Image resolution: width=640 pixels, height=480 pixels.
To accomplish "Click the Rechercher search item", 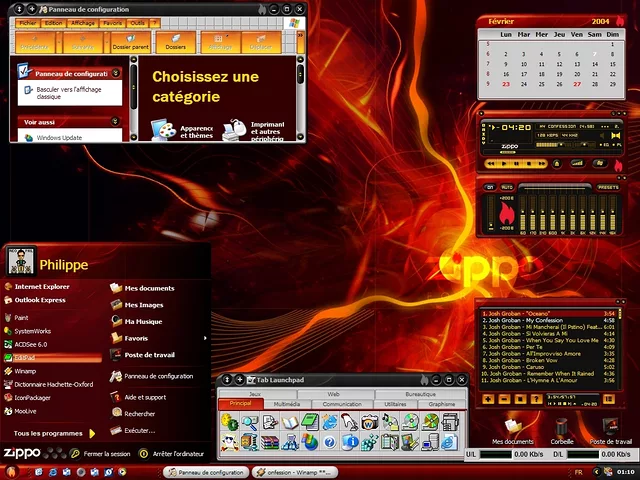I will click(x=139, y=413).
